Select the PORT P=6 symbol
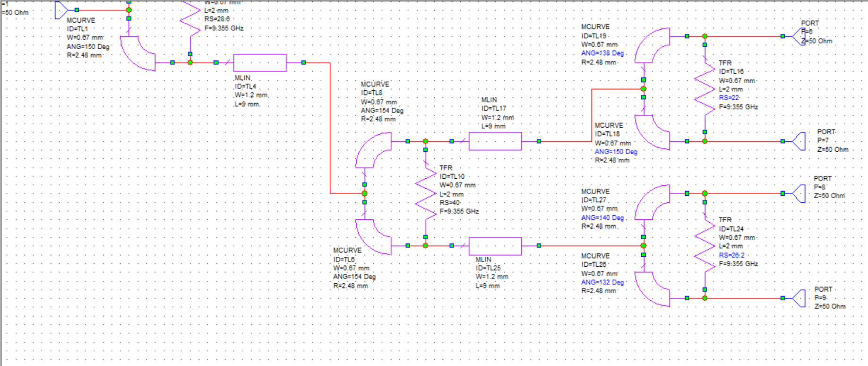 pos(799,36)
